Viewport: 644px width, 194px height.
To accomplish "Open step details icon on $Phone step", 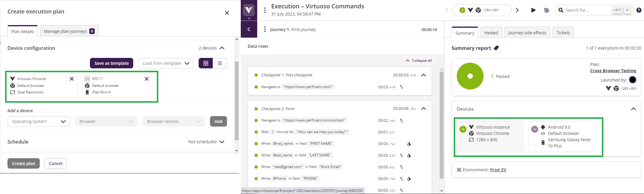I will tap(401, 179).
